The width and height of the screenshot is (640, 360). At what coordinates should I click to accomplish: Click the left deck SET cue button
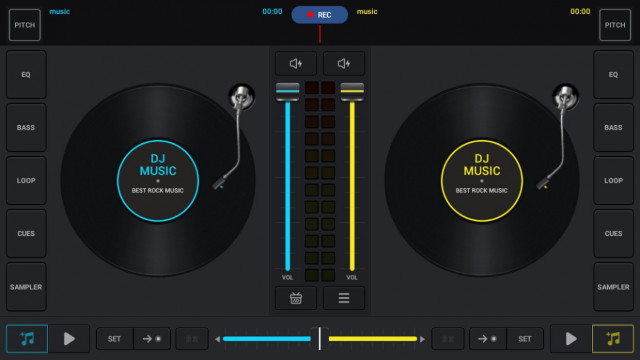tap(115, 339)
